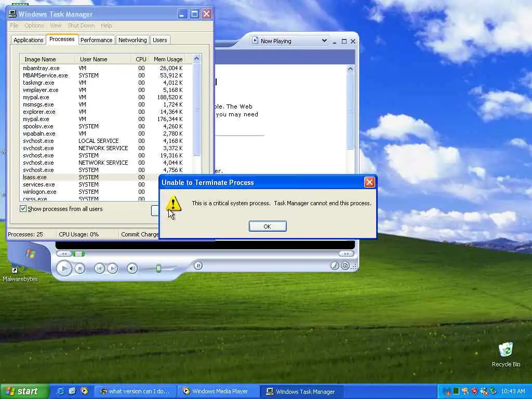Sort processes by Image Name column header

[x=47, y=59]
